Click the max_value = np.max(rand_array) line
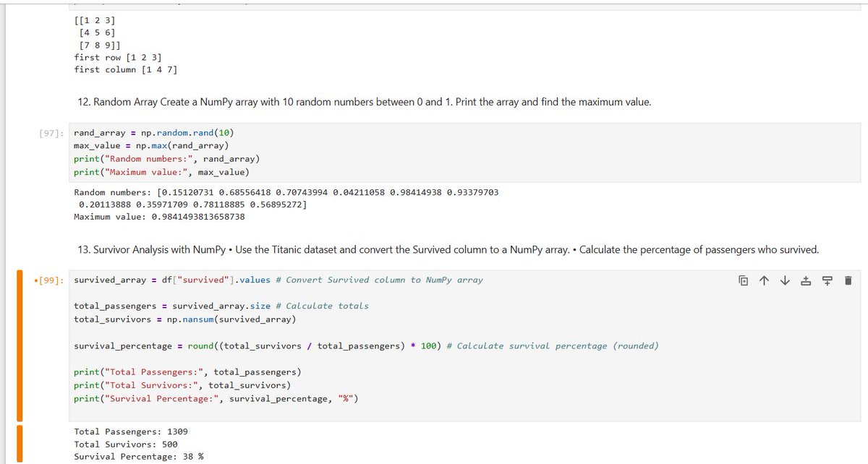 (x=151, y=146)
